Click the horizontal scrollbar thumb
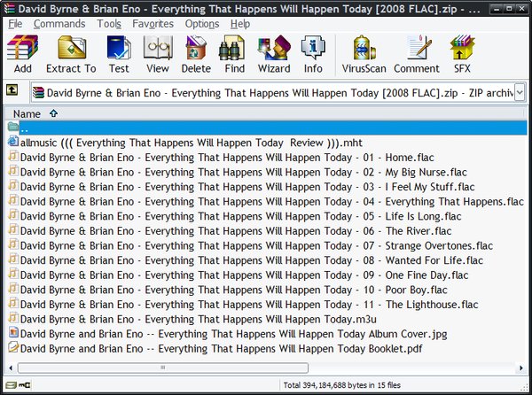This screenshot has height=395, width=532. [x=163, y=368]
